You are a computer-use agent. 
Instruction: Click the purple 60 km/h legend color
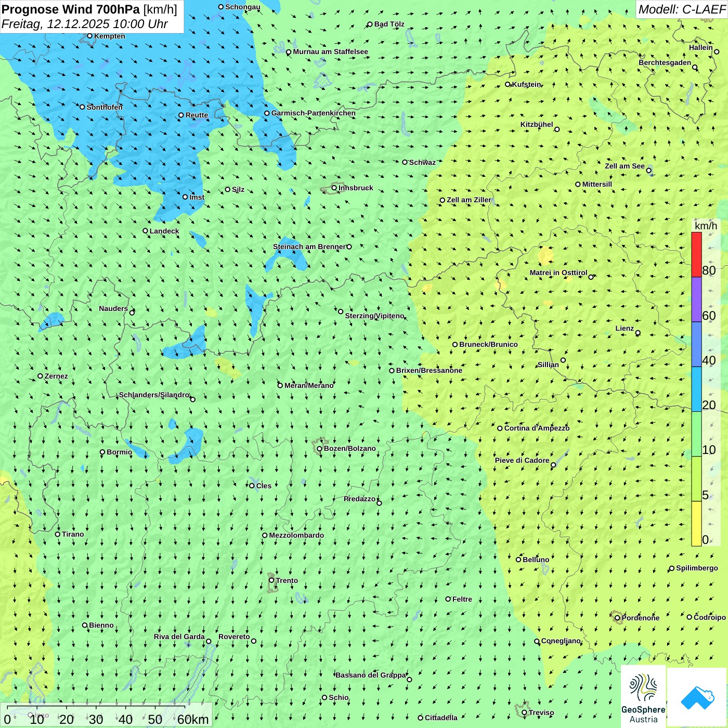[696, 300]
